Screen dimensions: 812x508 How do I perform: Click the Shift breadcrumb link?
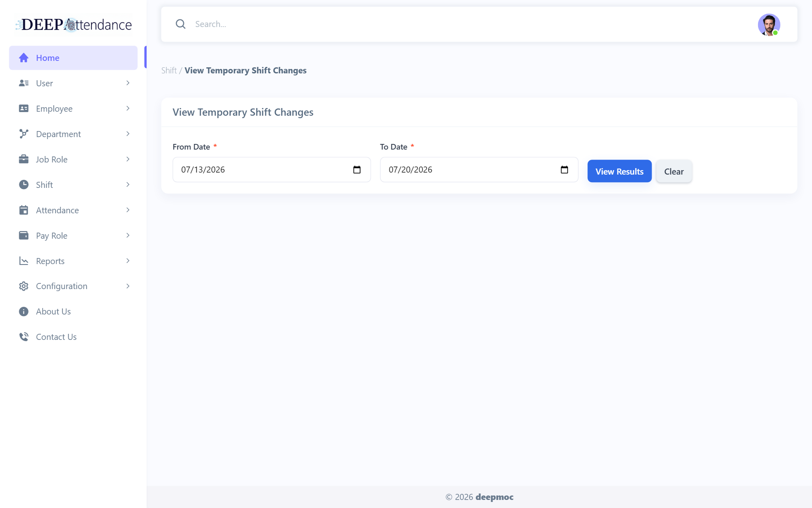click(x=169, y=71)
